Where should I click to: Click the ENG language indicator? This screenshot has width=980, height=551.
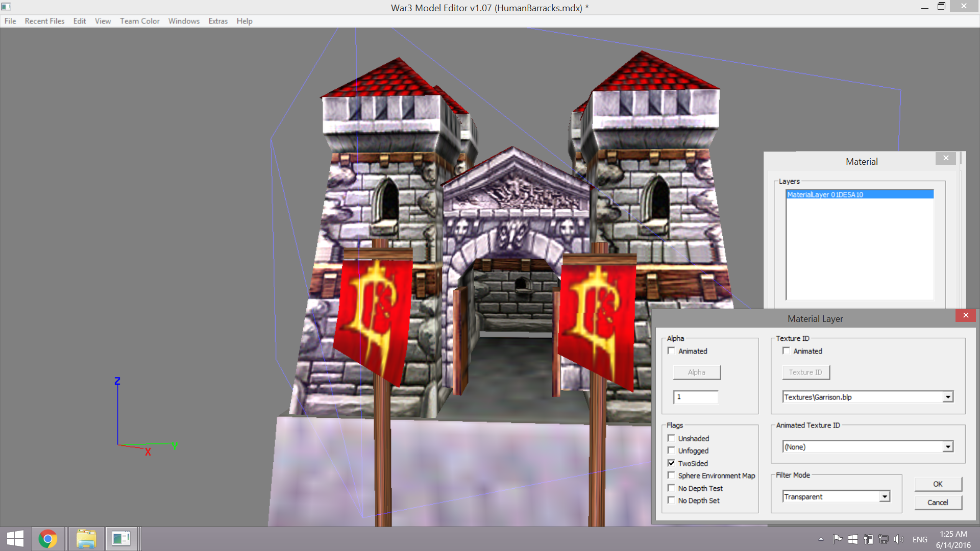(x=920, y=539)
